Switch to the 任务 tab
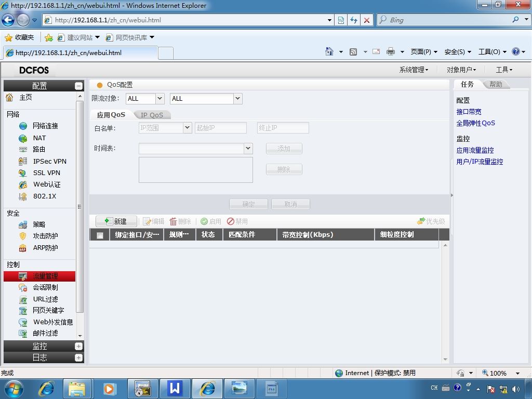Viewport: 532px width, 399px height. [467, 84]
